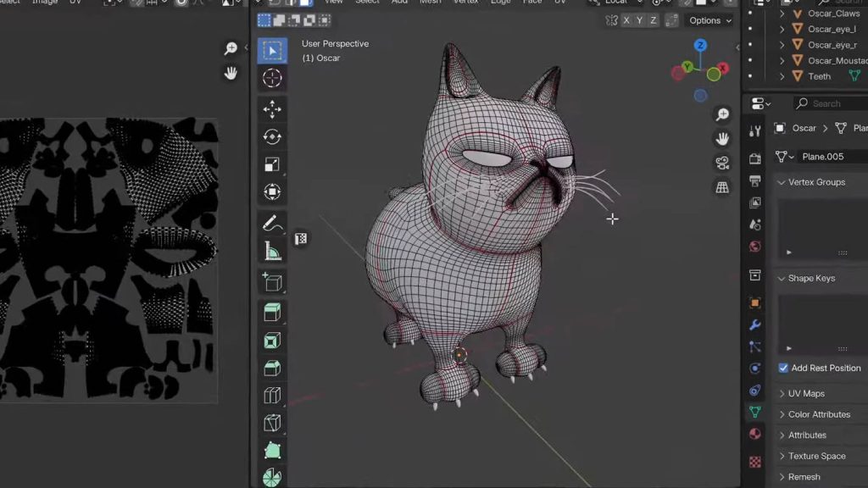Click the blue Z axis gizmo handle
Screen dimensions: 868x488
tap(700, 46)
